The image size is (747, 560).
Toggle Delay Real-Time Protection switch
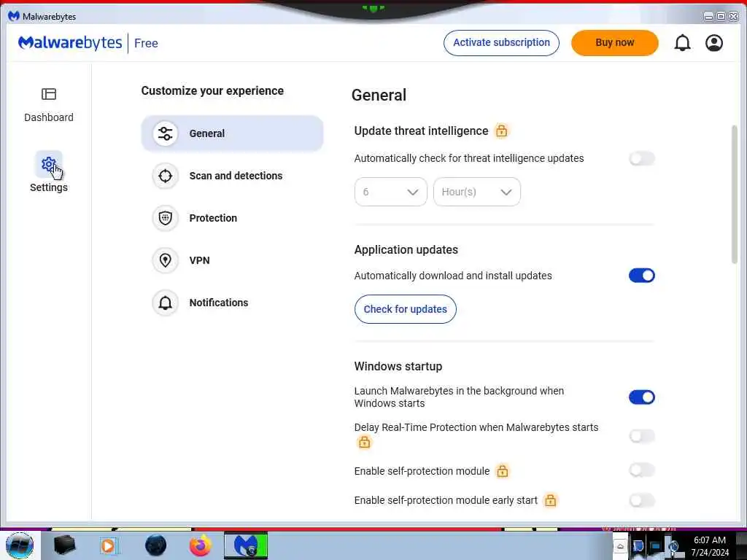pyautogui.click(x=642, y=436)
